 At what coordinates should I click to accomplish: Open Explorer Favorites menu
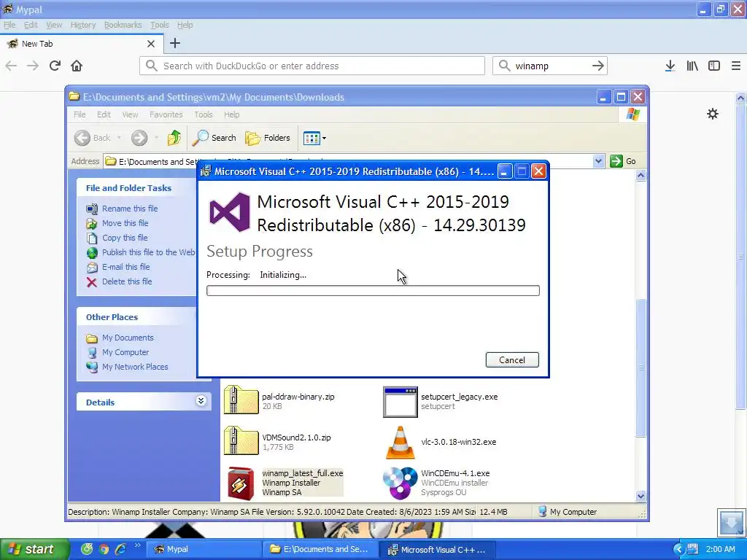166,114
